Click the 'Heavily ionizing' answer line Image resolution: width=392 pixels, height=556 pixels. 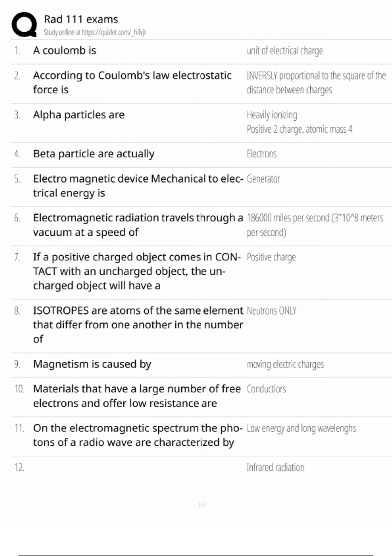[272, 115]
